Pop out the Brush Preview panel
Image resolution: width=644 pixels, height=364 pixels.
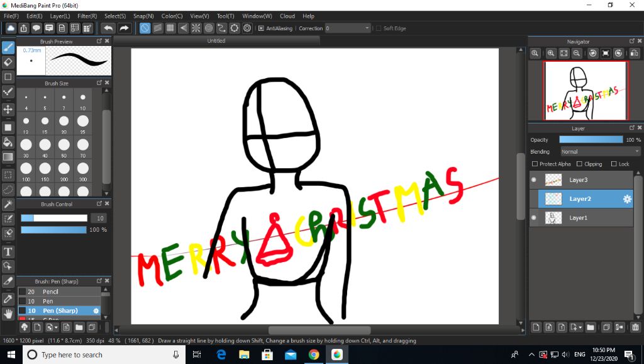point(99,41)
